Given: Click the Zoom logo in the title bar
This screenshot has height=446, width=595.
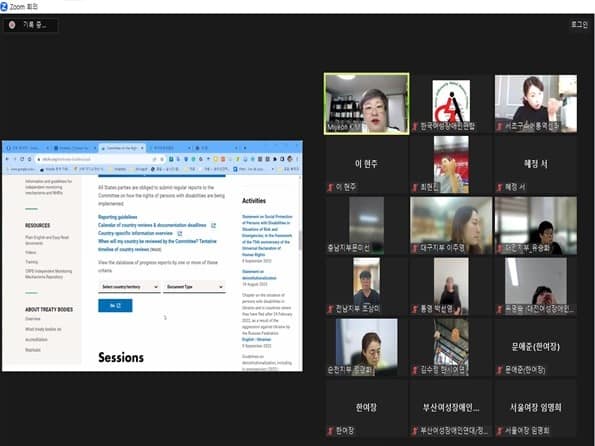Looking at the screenshot, I should pos(4,6).
